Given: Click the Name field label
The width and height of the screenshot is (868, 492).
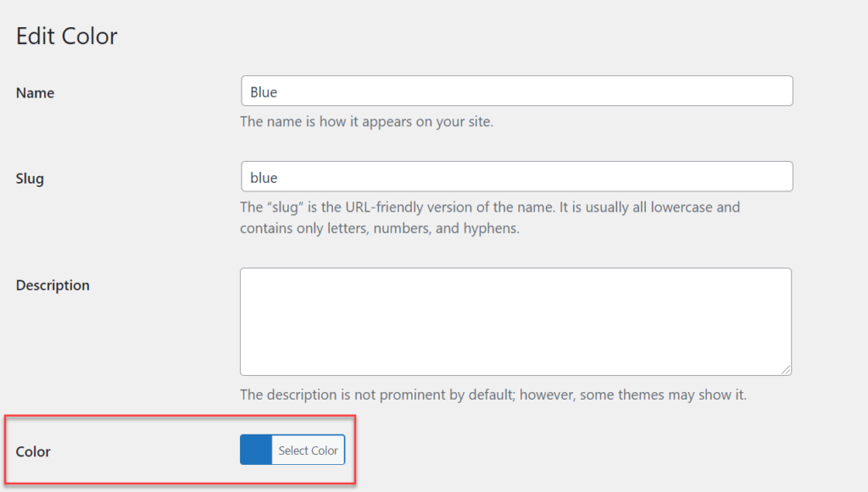Looking at the screenshot, I should pos(35,93).
